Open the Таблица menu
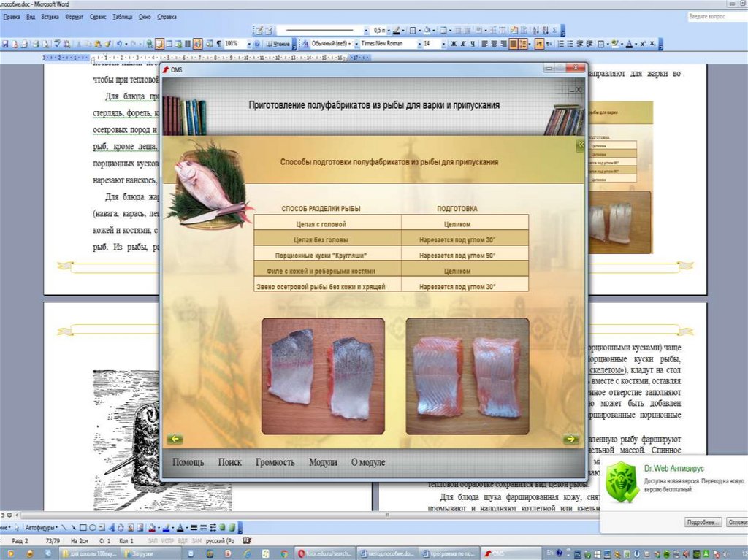The height and width of the screenshot is (560, 748). click(x=122, y=16)
